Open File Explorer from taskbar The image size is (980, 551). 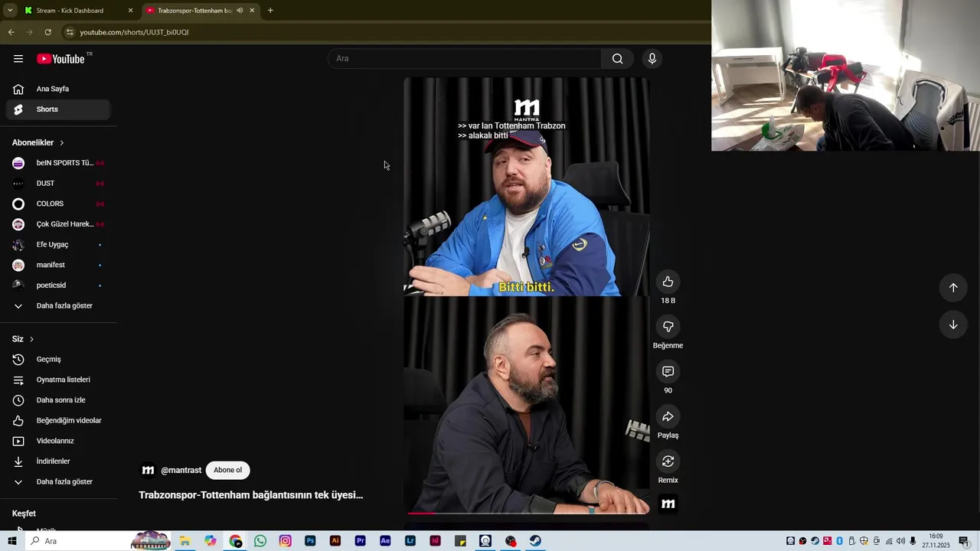tap(185, 541)
